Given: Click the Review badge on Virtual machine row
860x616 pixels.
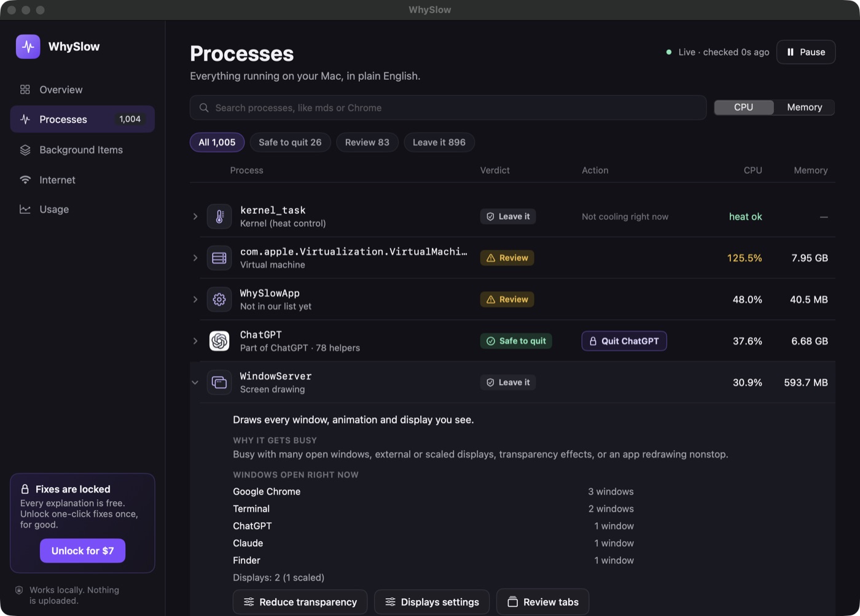Looking at the screenshot, I should pyautogui.click(x=507, y=258).
